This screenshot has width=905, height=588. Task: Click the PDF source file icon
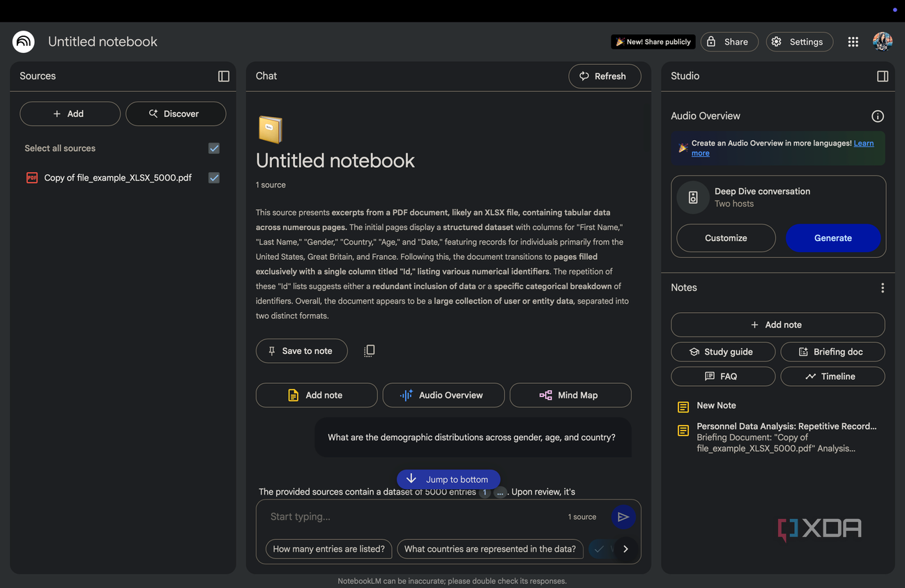[31, 178]
